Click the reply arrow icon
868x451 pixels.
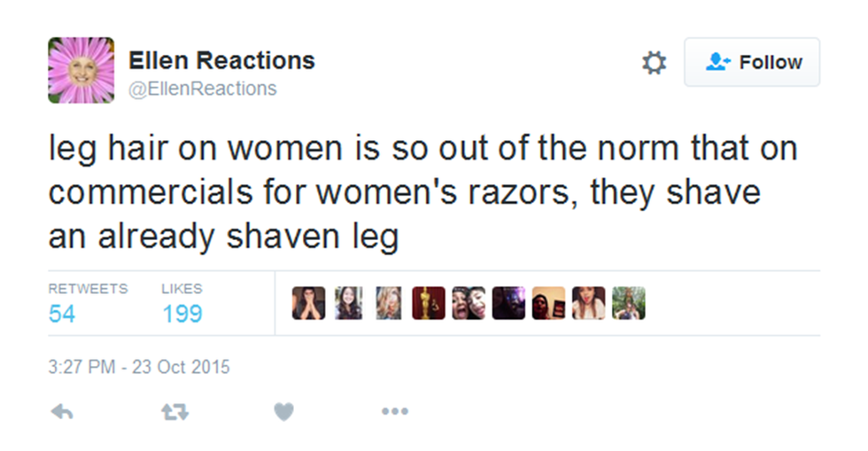[x=61, y=411]
